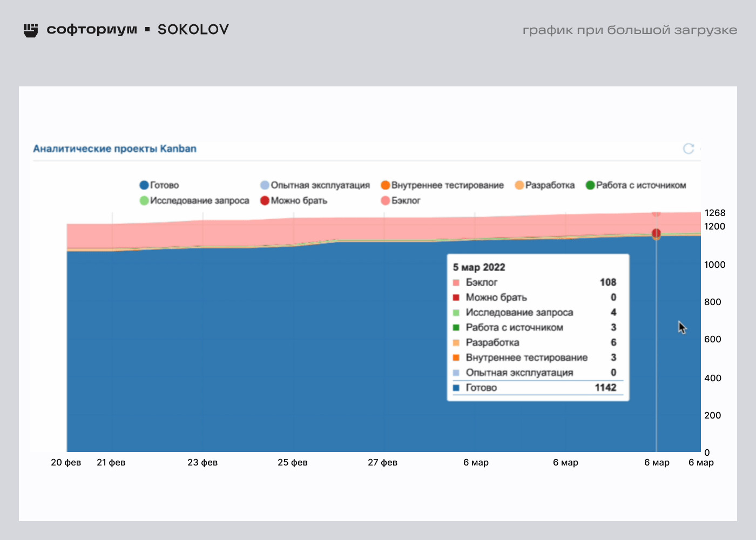This screenshot has height=540, width=756.
Task: Click the refresh icon on chart panel
Action: [x=688, y=148]
